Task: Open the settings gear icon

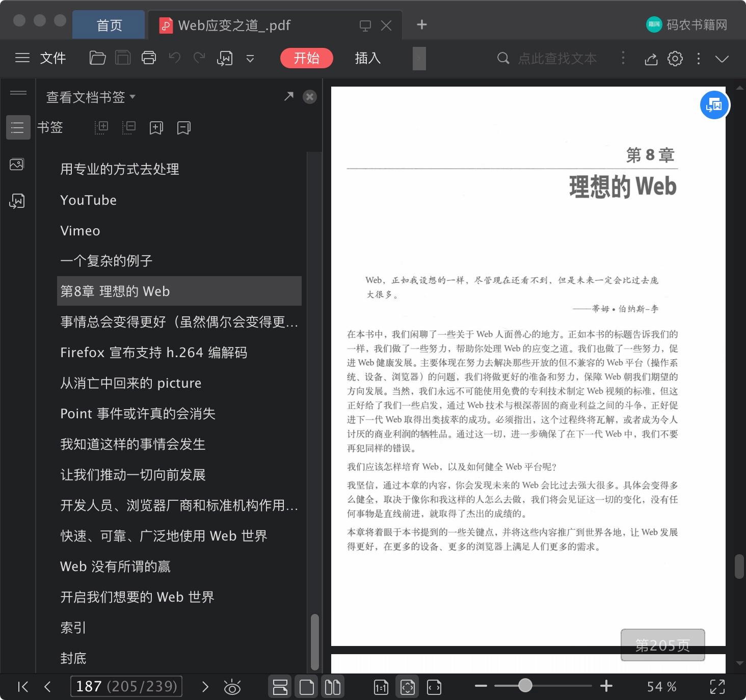Action: 675,59
